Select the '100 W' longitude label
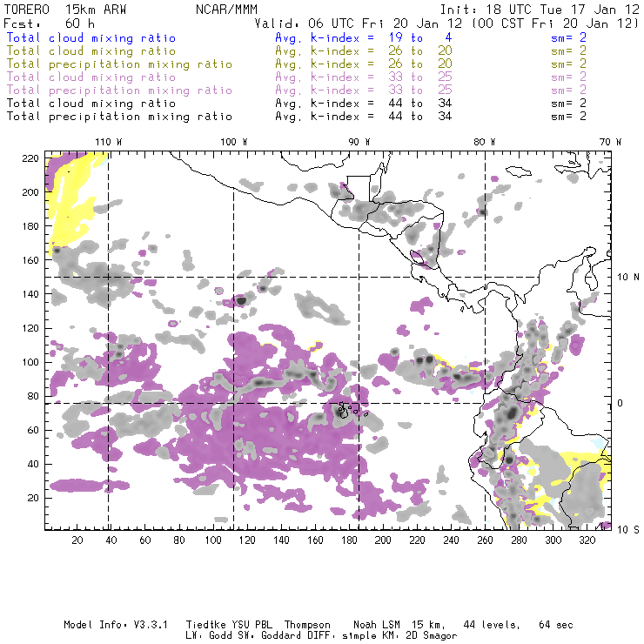The height and width of the screenshot is (644, 644). (234, 142)
